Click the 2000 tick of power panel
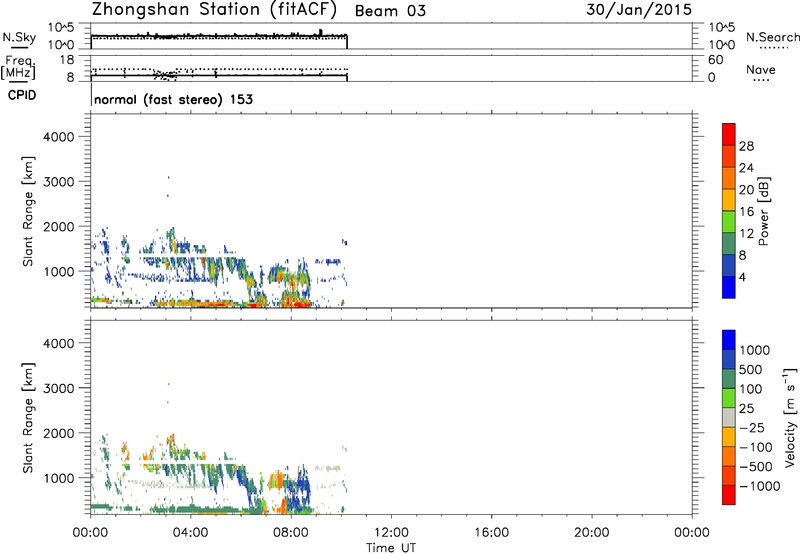The width and height of the screenshot is (800, 554). click(58, 226)
